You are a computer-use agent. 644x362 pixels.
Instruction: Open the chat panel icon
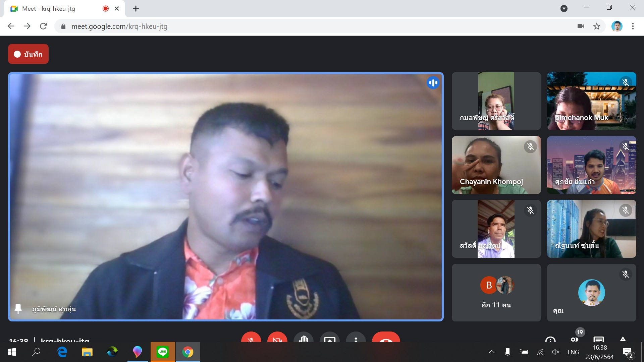(x=599, y=339)
